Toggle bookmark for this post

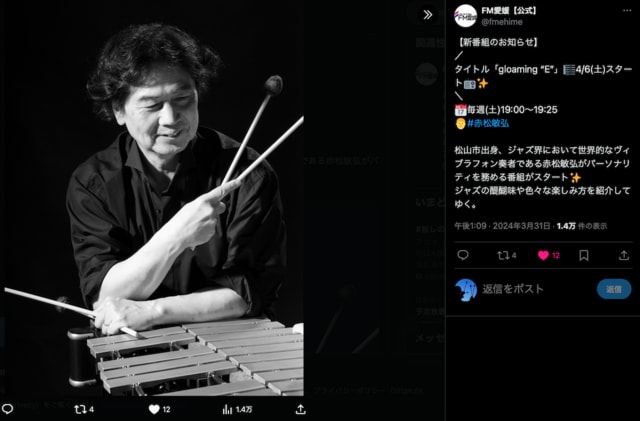pos(584,255)
